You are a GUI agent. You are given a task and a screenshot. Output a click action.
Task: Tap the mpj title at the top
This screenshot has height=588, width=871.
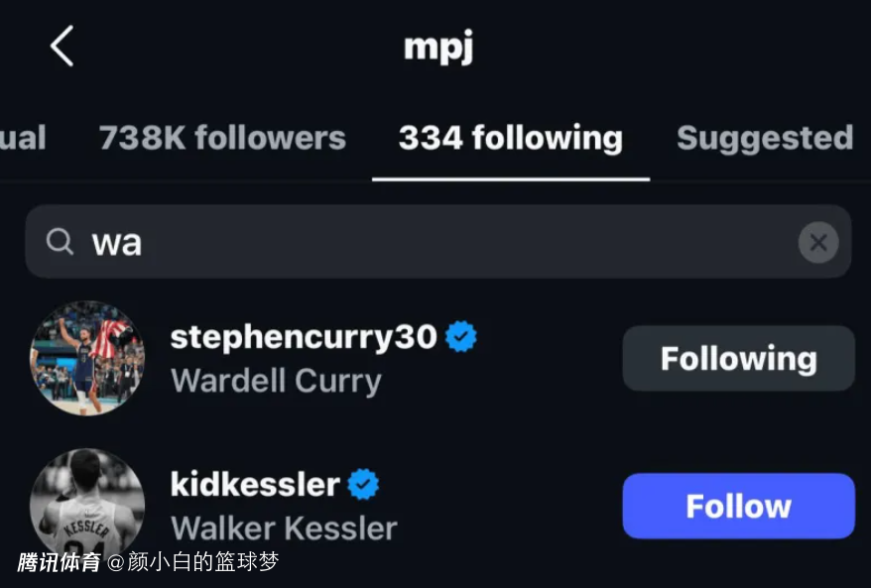[437, 48]
